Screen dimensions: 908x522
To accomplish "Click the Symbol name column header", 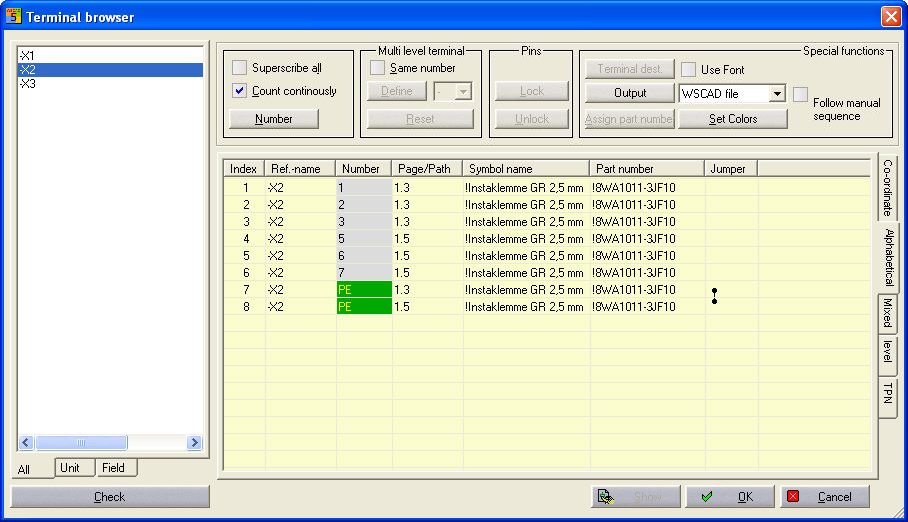I will click(526, 169).
